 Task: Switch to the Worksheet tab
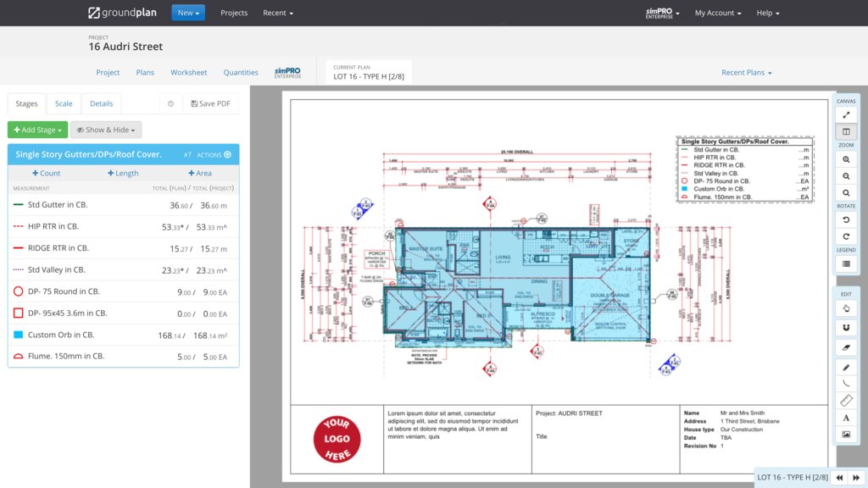point(188,72)
